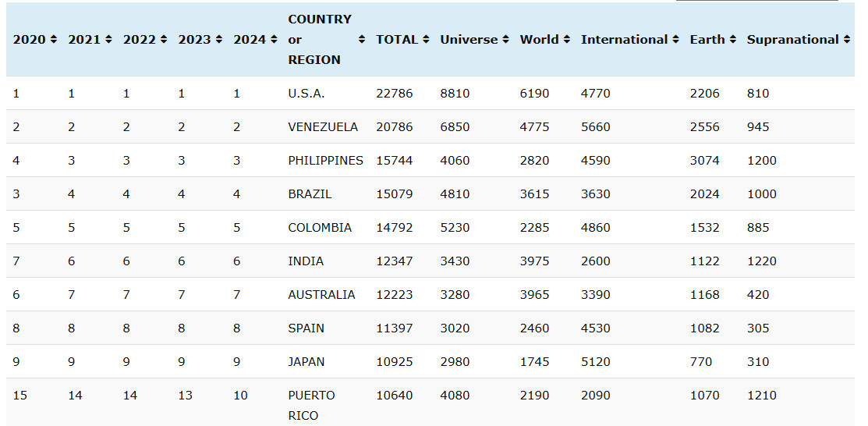Click Spain's Universe score 3020
This screenshot has height=426, width=868.
coord(455,328)
